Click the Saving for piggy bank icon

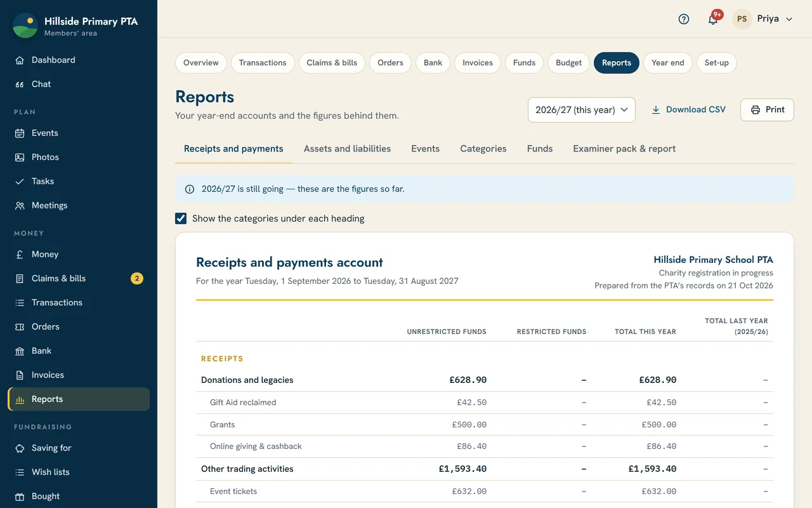20,448
